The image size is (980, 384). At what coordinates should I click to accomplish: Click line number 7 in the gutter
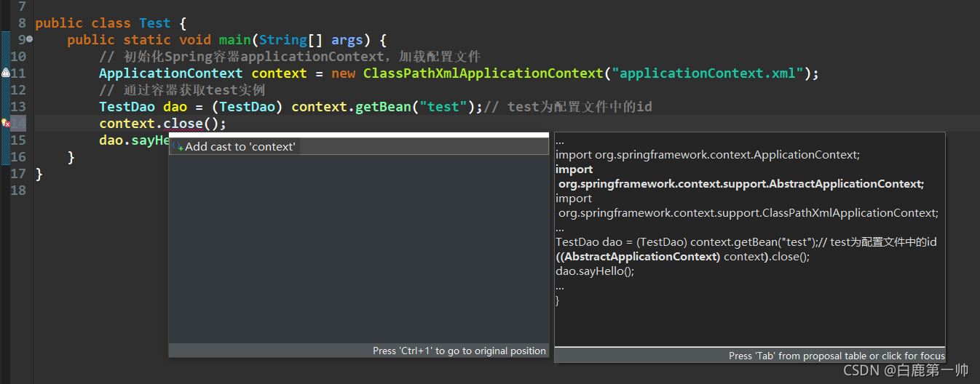tap(21, 7)
